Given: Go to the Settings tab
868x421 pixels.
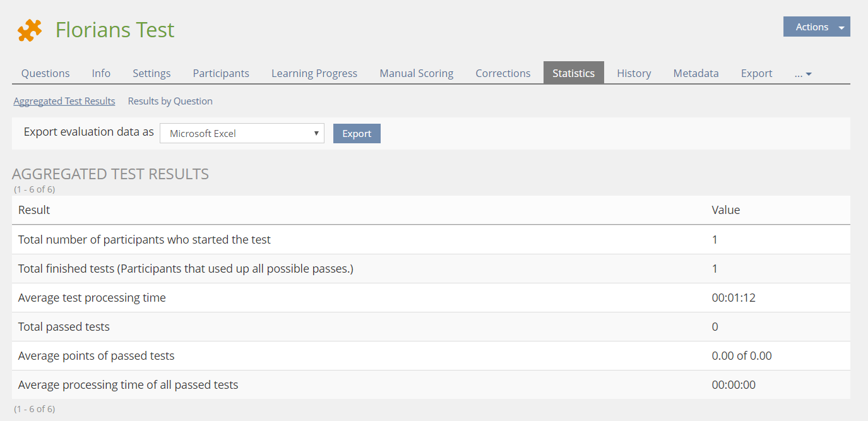Looking at the screenshot, I should pos(152,73).
